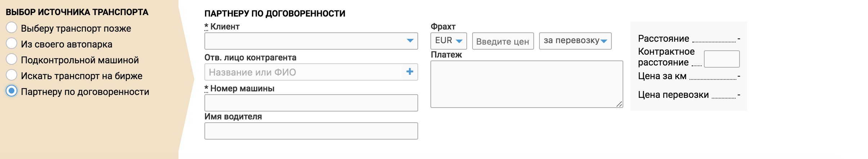Click the 'Выбор источника транспорта' heading

coord(77,12)
